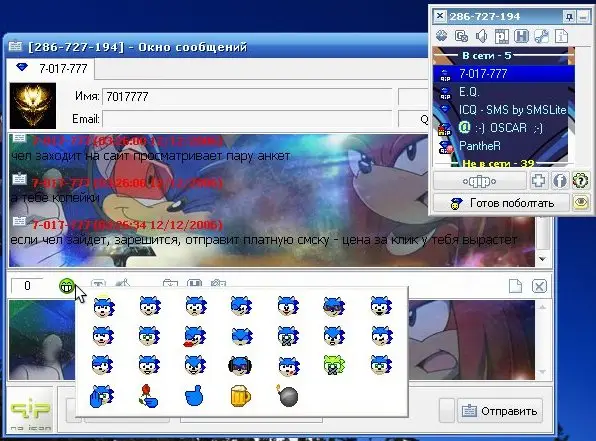Click the 'Окно сообщений' window title bar

[217, 47]
